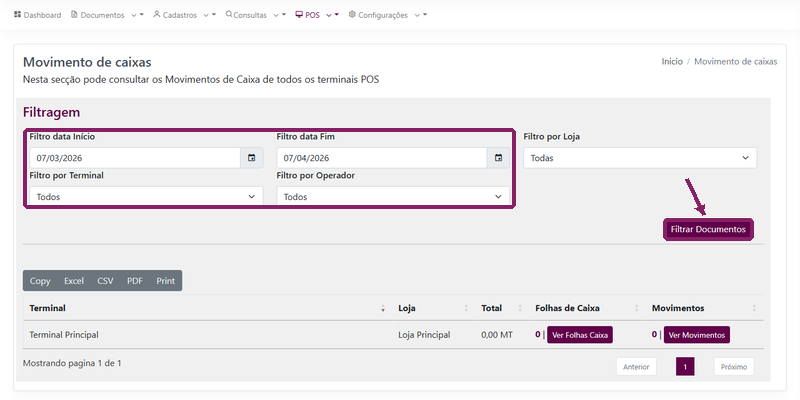Export table to CSV
Image resolution: width=800 pixels, height=400 pixels.
pyautogui.click(x=105, y=281)
